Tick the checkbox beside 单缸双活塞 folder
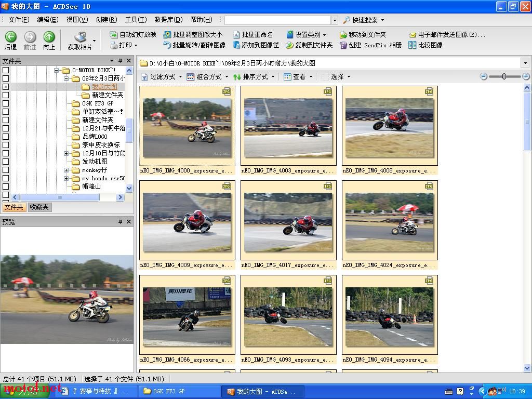 [x=6, y=112]
